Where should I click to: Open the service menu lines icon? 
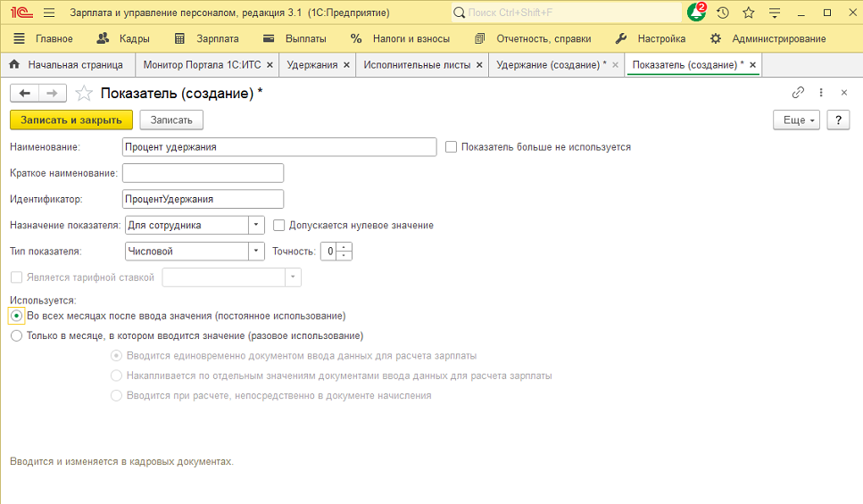pyautogui.click(x=775, y=12)
